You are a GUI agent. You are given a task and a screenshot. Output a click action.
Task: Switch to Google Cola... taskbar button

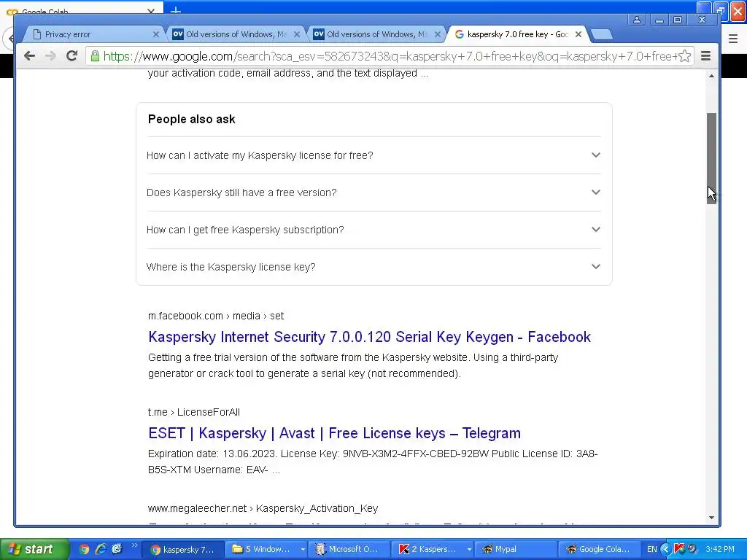pos(598,549)
